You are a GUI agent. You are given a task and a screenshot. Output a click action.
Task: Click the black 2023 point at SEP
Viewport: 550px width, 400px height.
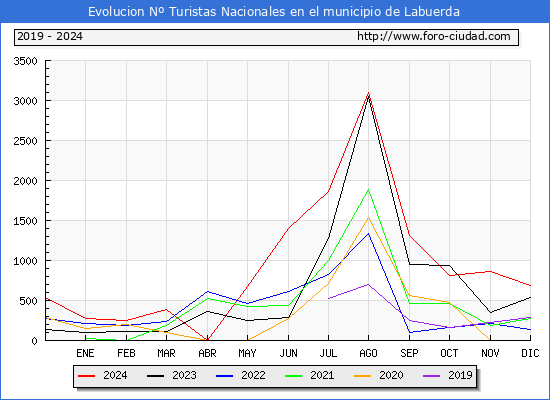[x=409, y=264]
